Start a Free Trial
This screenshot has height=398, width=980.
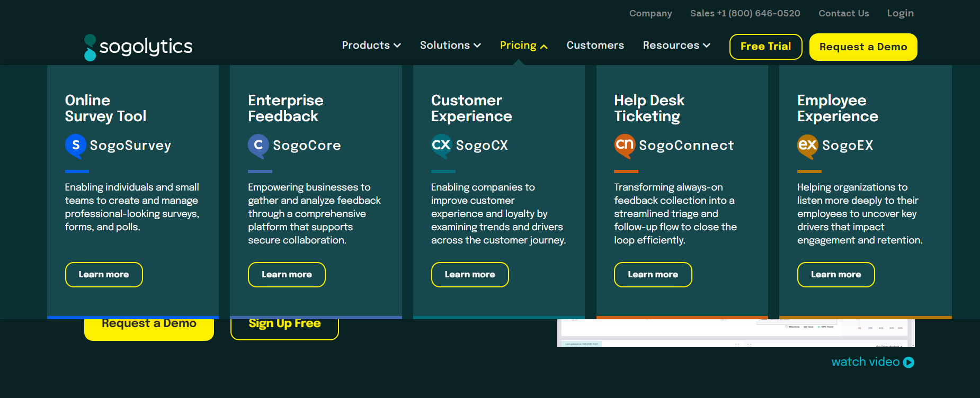pos(765,47)
